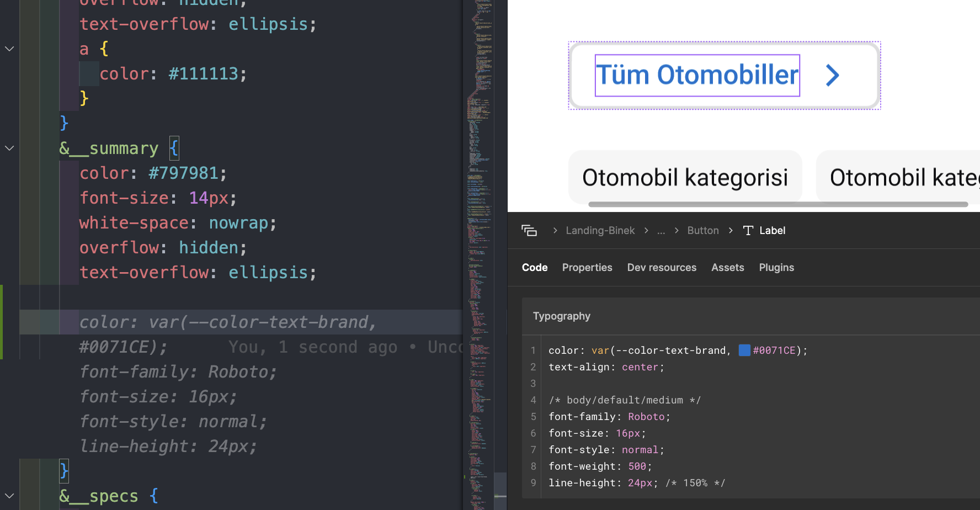Click the blue chevron in Tüm Otomobiller button
This screenshot has height=510, width=980.
point(833,76)
